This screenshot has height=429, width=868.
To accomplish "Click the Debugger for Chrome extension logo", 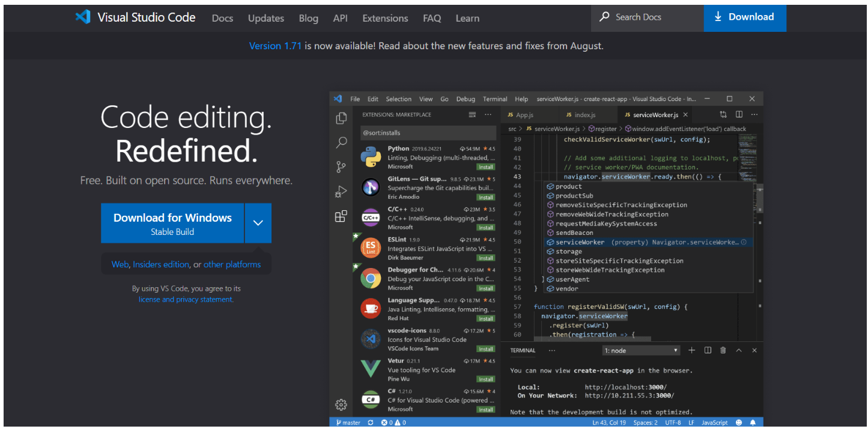I will tap(371, 279).
